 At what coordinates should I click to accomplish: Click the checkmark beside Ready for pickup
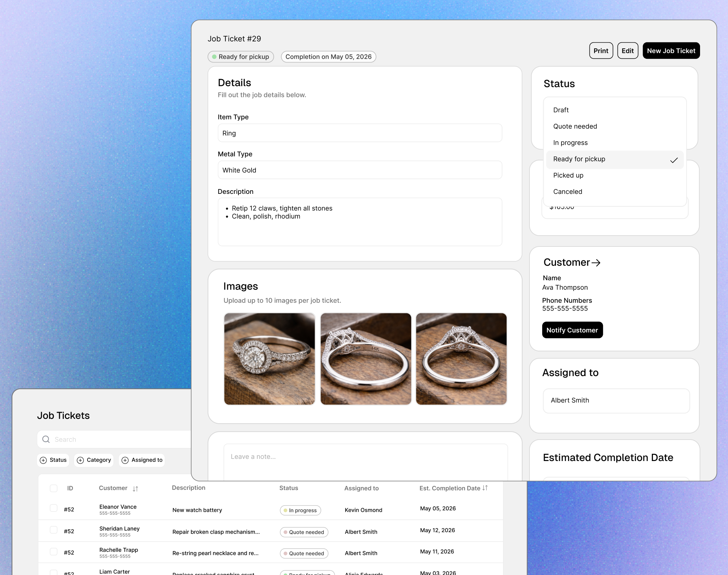(674, 159)
